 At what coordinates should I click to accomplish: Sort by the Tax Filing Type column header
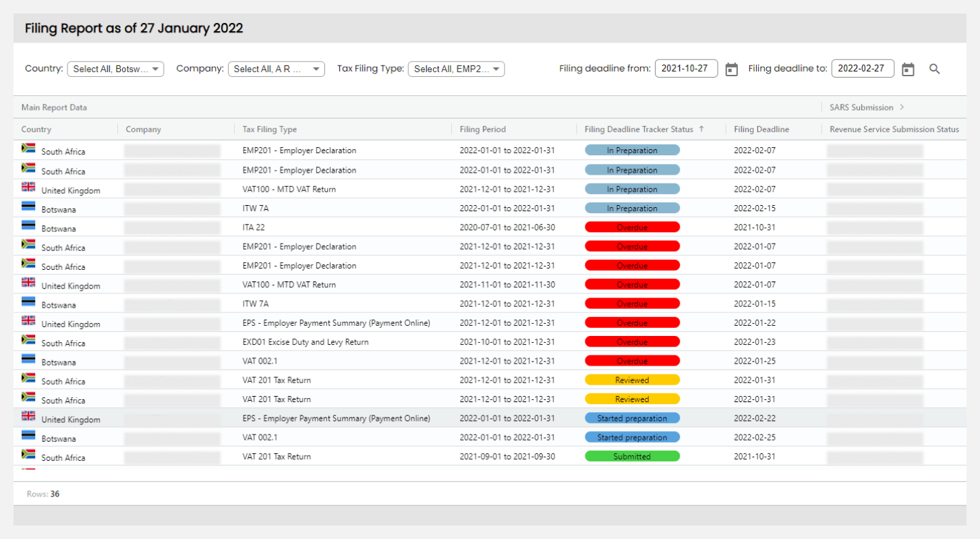pos(270,130)
